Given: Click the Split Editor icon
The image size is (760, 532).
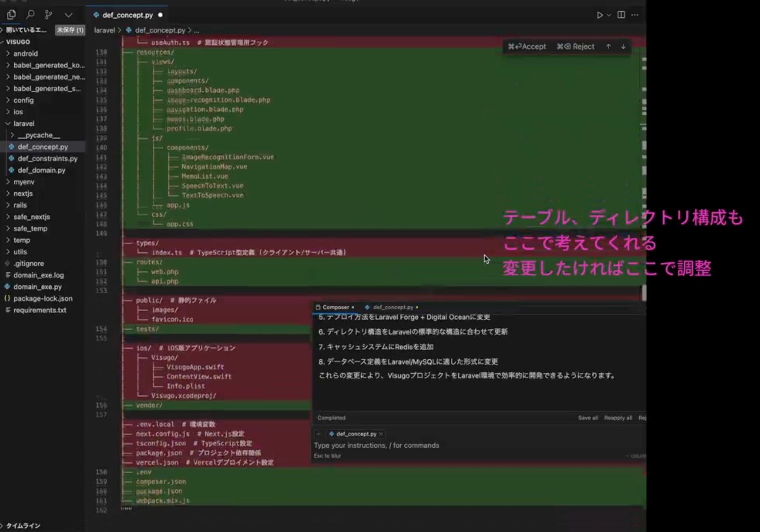Looking at the screenshot, I should pyautogui.click(x=621, y=15).
